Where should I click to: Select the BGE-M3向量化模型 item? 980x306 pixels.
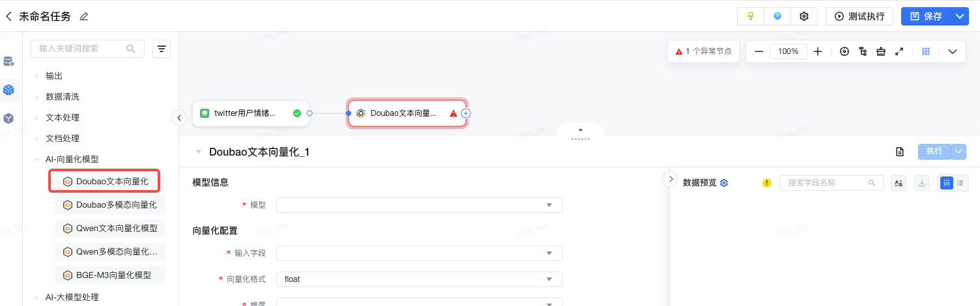coord(113,275)
